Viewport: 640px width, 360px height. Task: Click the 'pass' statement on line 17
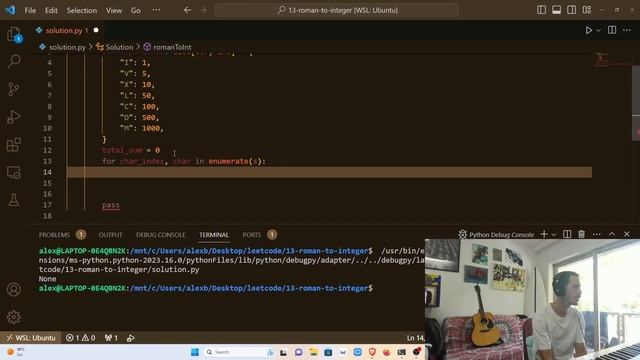(x=111, y=205)
